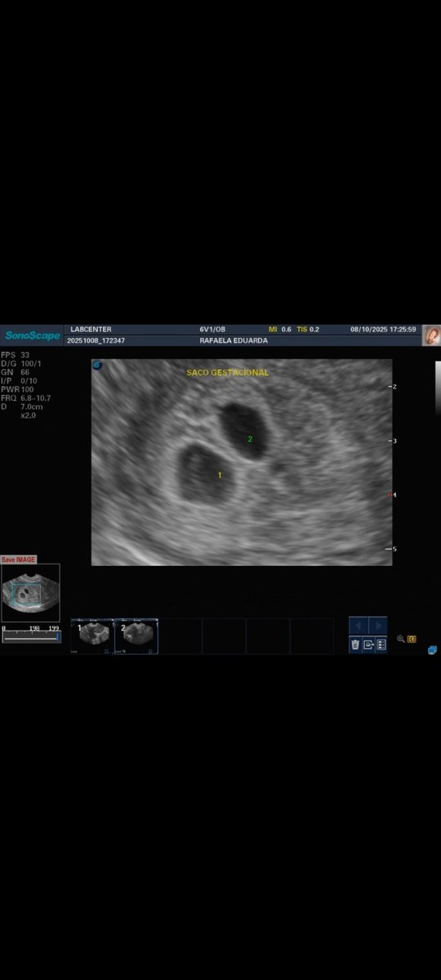Click the PWR 100 parameter
Screen dimensions: 441x980
click(17, 390)
